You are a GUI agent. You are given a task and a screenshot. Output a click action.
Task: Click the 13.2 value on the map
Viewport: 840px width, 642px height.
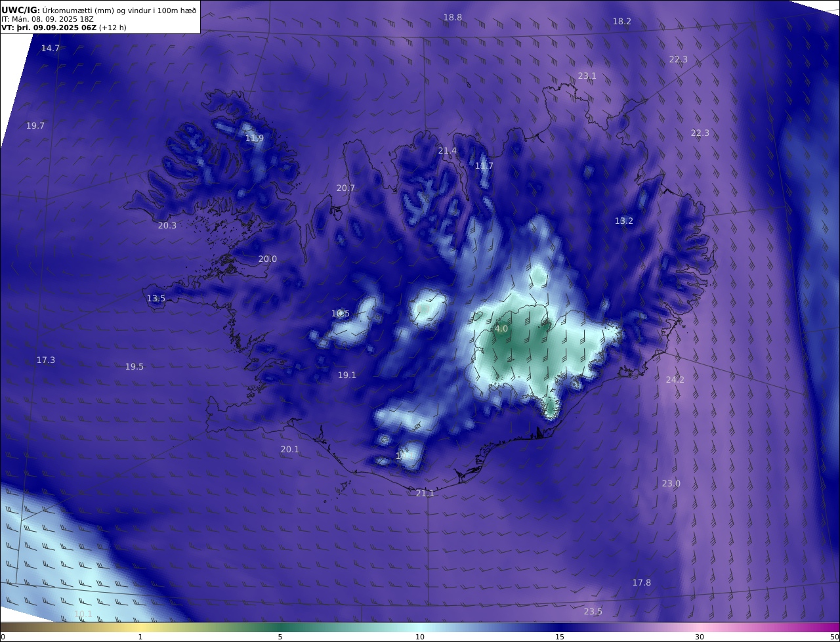624,221
